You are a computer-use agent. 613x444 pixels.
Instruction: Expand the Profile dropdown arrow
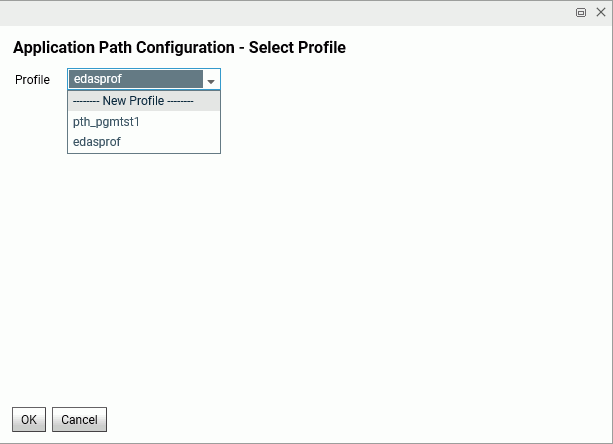pyautogui.click(x=211, y=80)
